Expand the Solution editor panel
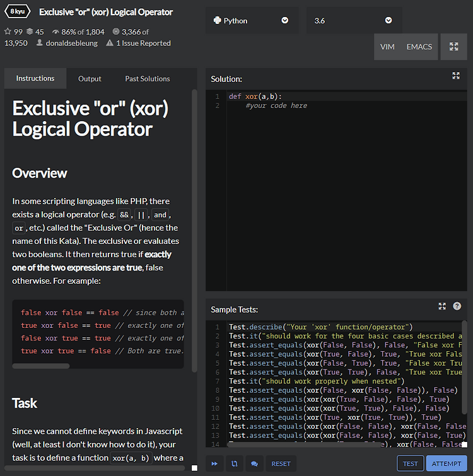The image size is (473, 476). tap(456, 76)
